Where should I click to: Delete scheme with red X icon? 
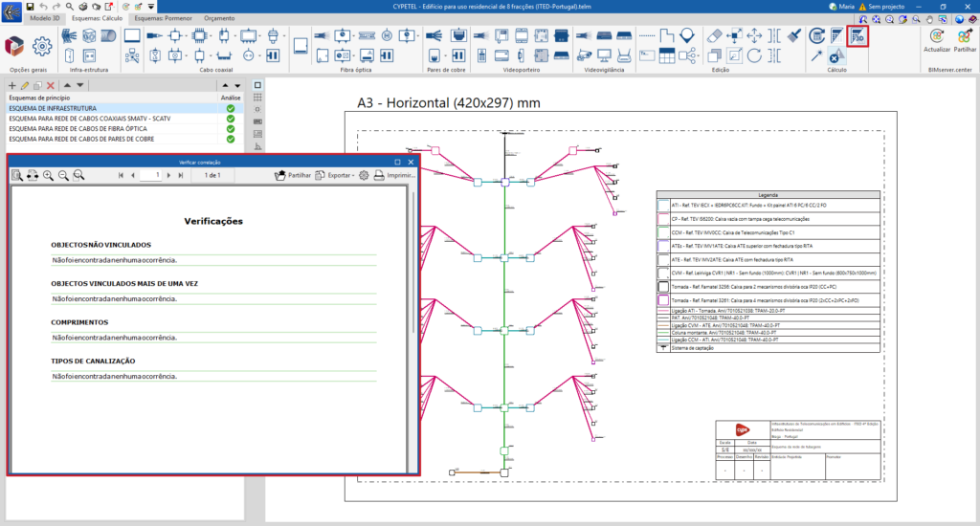pyautogui.click(x=51, y=86)
